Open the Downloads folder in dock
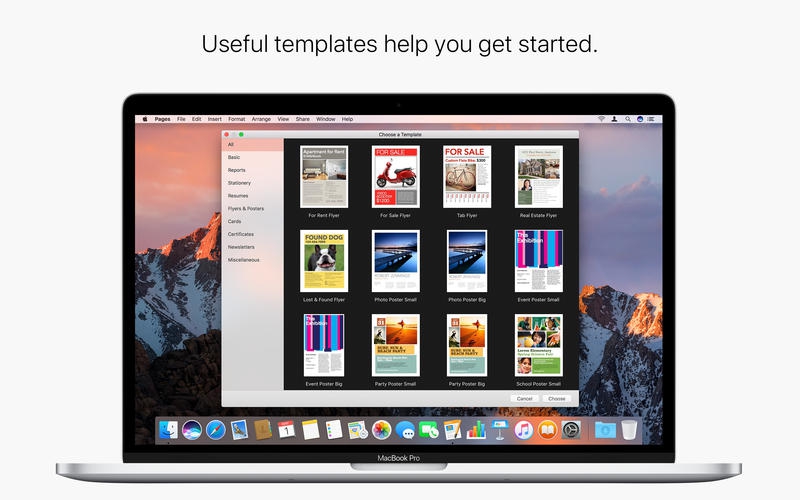Image resolution: width=800 pixels, height=500 pixels. (605, 430)
